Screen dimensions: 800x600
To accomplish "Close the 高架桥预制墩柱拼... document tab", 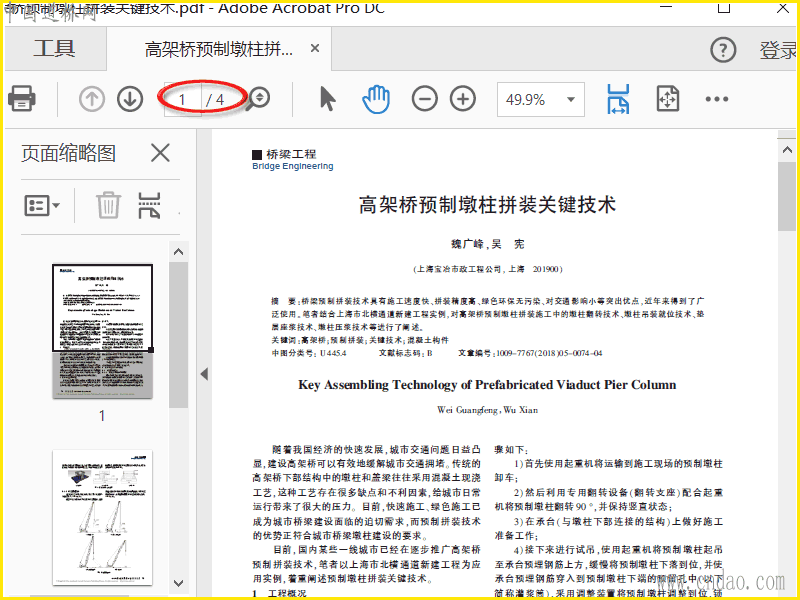I will (x=315, y=48).
